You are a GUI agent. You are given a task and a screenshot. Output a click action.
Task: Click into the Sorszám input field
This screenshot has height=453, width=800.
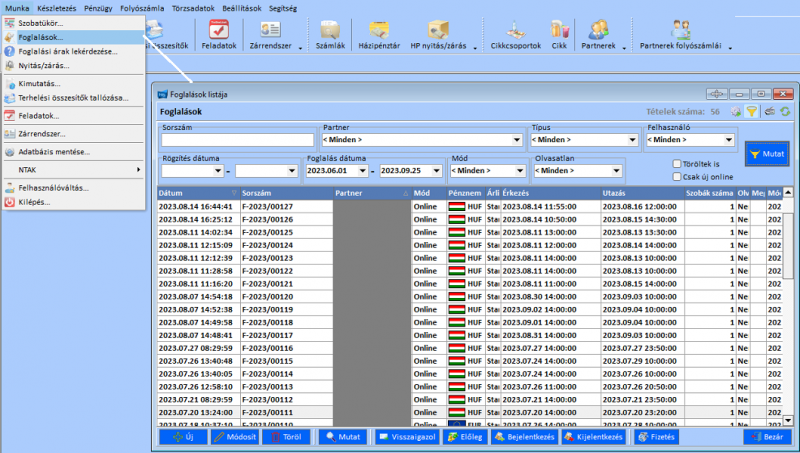click(238, 140)
